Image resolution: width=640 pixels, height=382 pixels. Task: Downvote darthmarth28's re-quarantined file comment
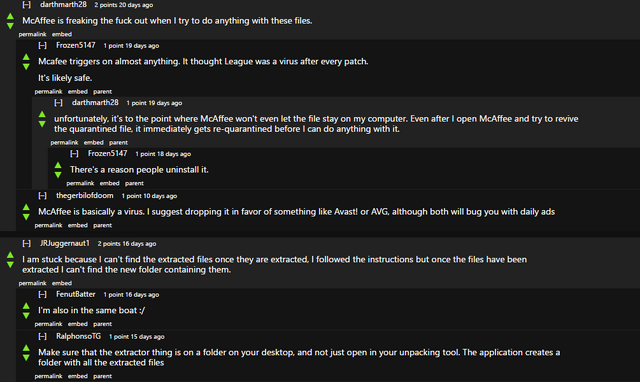42,124
